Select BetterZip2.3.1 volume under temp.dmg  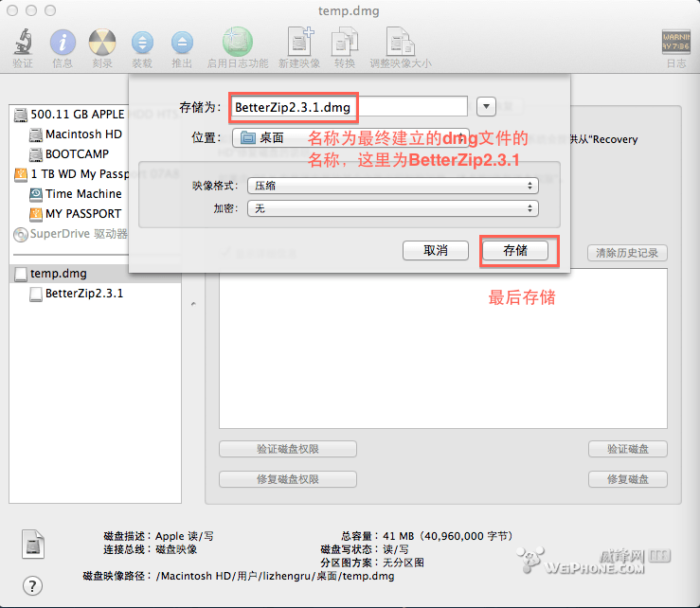pos(77,294)
